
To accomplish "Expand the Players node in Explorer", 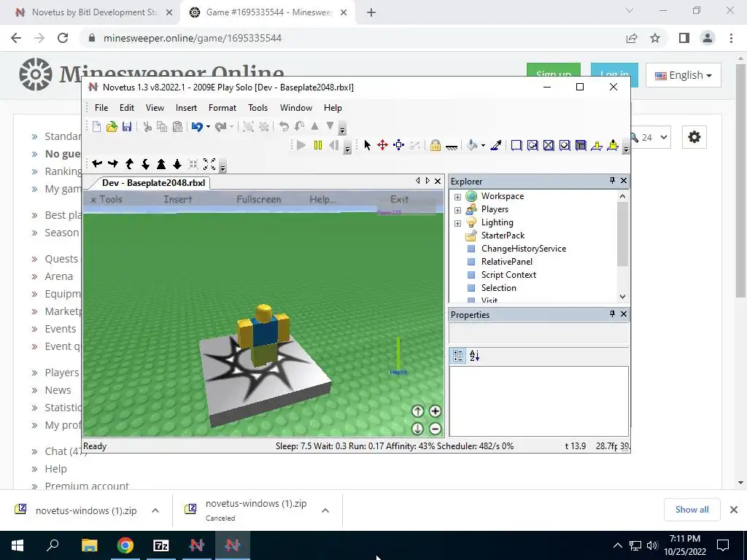I will [x=458, y=210].
